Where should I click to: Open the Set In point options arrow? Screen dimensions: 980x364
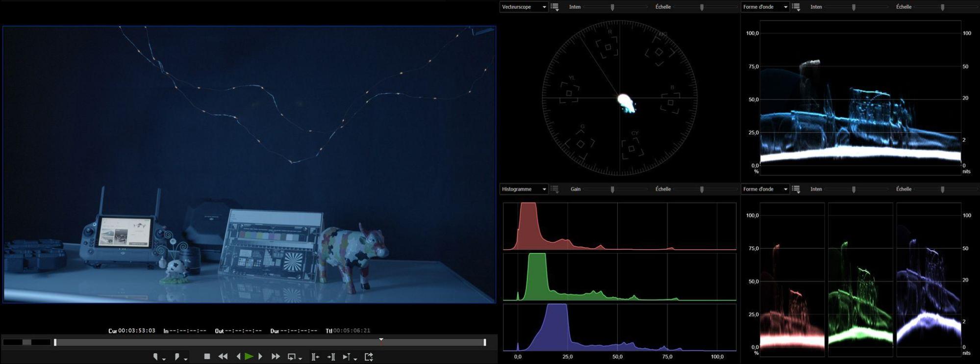[x=164, y=359]
